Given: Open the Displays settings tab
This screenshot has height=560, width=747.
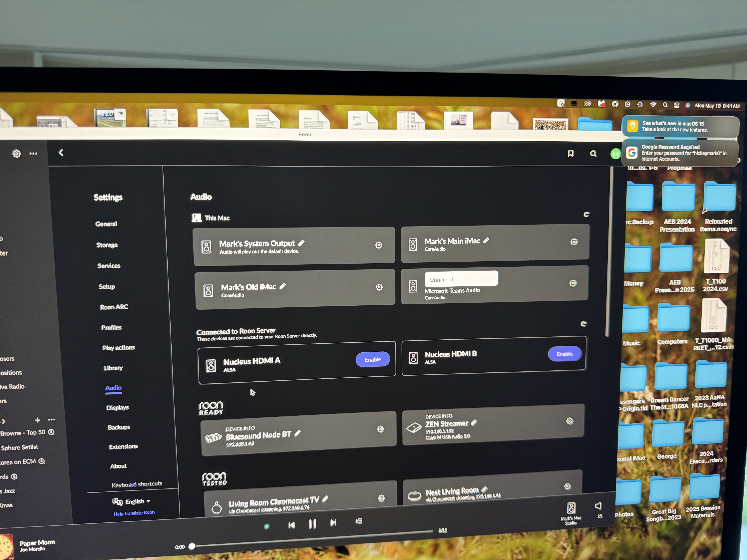Looking at the screenshot, I should (118, 408).
